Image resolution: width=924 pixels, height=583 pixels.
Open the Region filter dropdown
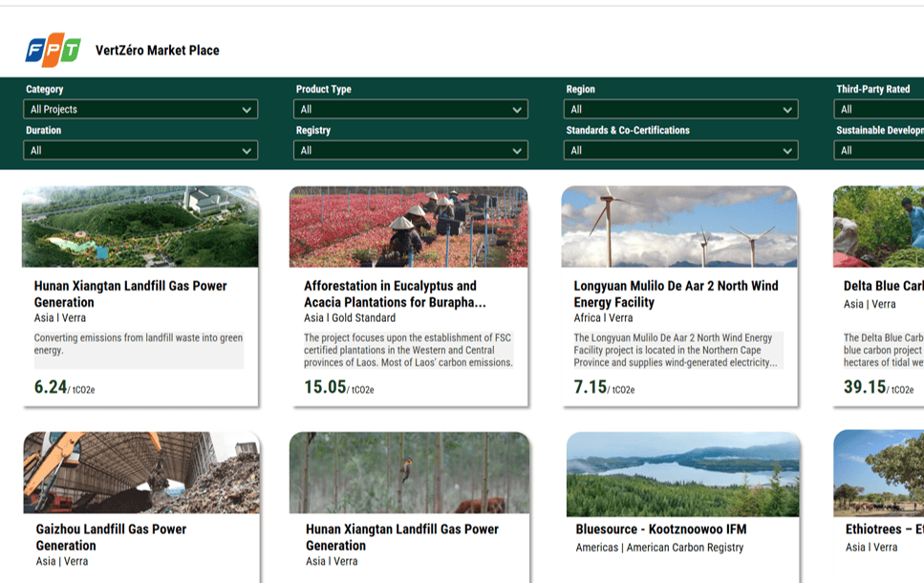[x=681, y=110]
